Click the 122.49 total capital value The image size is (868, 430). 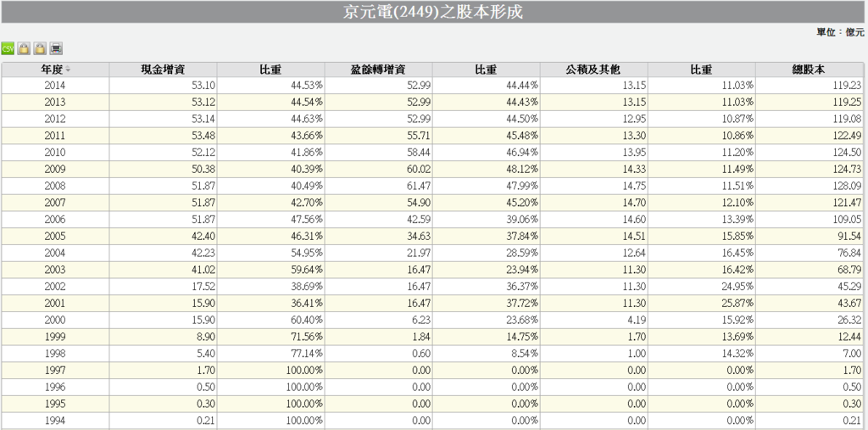coord(847,136)
